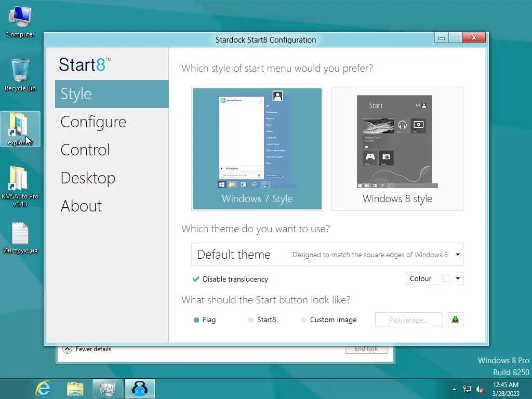Choose the Windows 8 style start menu
This screenshot has height=399, width=532.
pos(397,149)
